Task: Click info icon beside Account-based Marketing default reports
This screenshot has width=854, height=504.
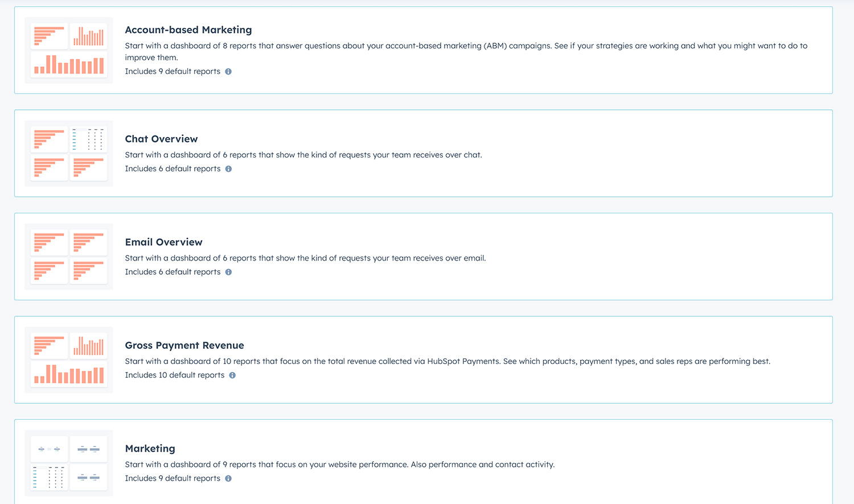Action: click(228, 72)
